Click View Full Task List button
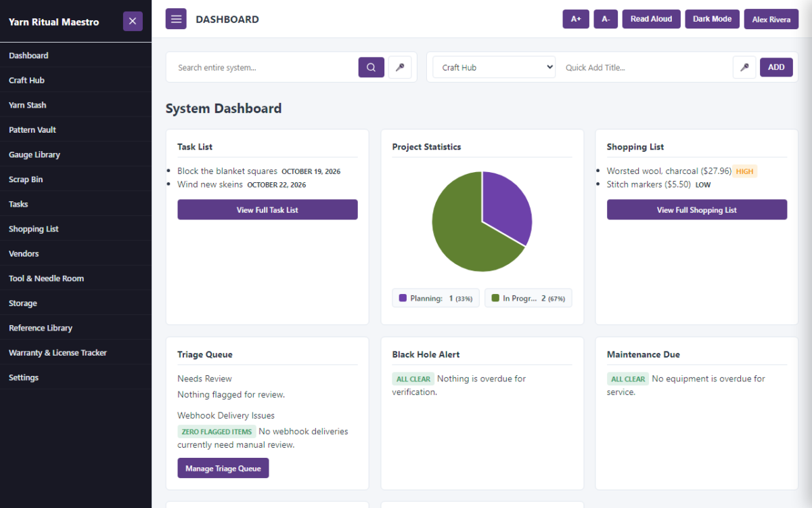 (267, 210)
